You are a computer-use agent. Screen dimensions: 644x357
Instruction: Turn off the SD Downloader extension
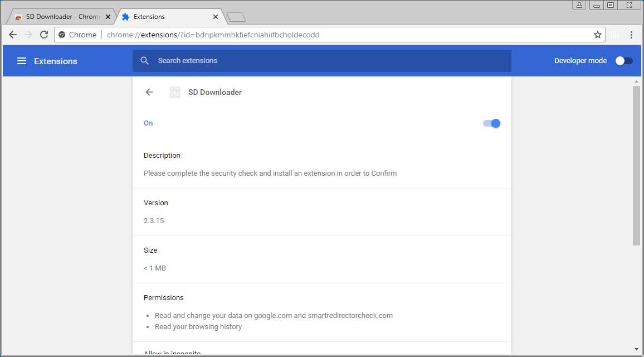coord(491,123)
